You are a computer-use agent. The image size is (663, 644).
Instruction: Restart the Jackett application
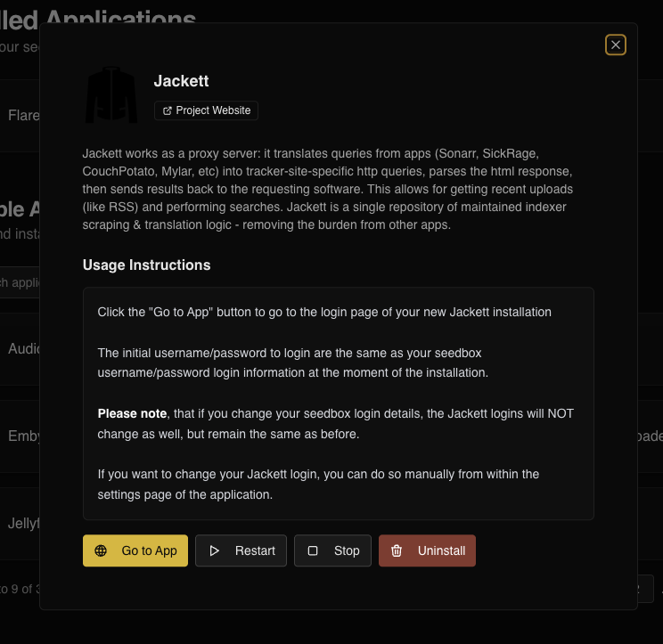(x=241, y=550)
